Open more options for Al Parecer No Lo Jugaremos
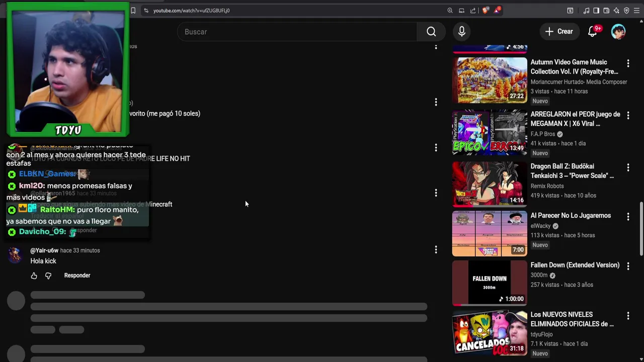The image size is (644, 362). 628,217
